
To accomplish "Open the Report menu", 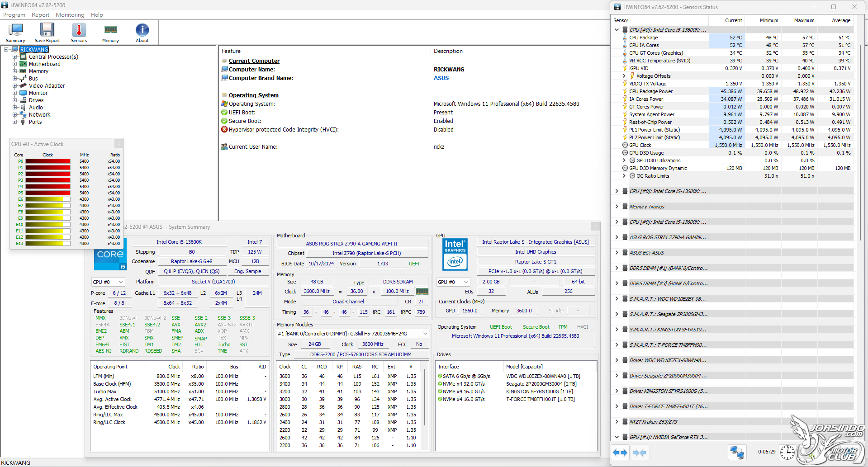I will click(x=40, y=15).
